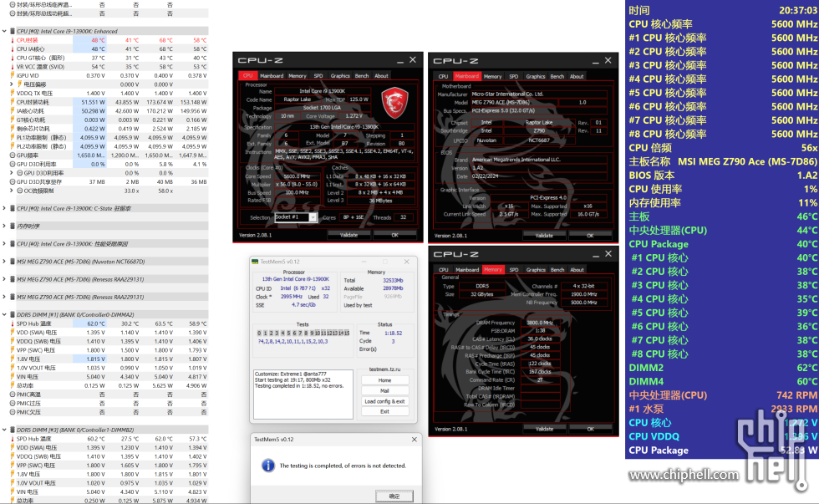Click the circle icon beside GPU频率

[x=13, y=155]
